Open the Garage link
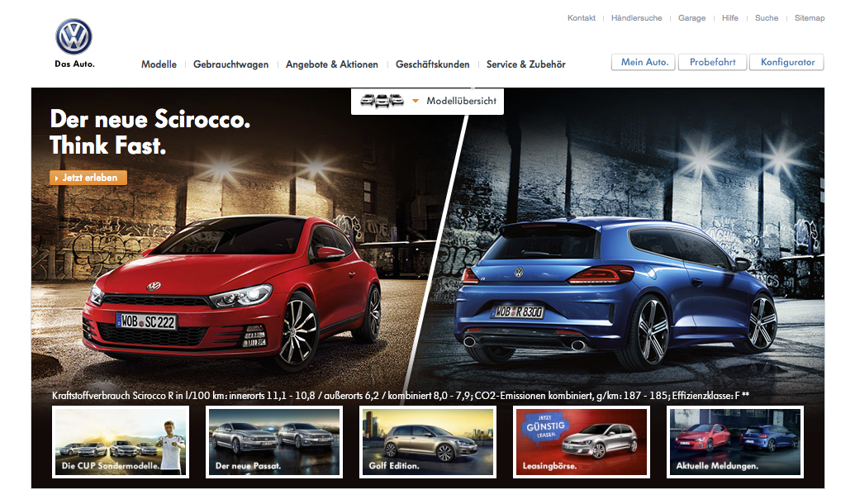855x504 pixels. 692,18
